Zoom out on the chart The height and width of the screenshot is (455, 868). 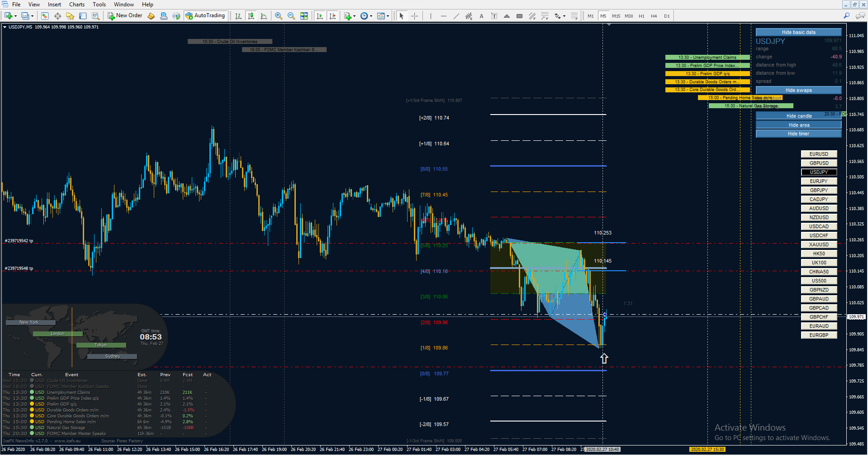pyautogui.click(x=291, y=16)
